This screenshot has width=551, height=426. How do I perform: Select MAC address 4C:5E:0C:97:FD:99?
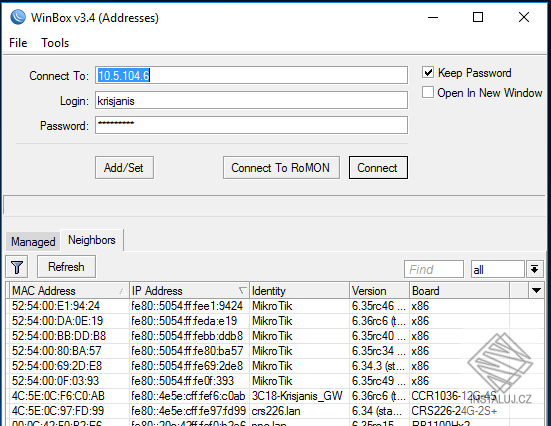click(58, 411)
